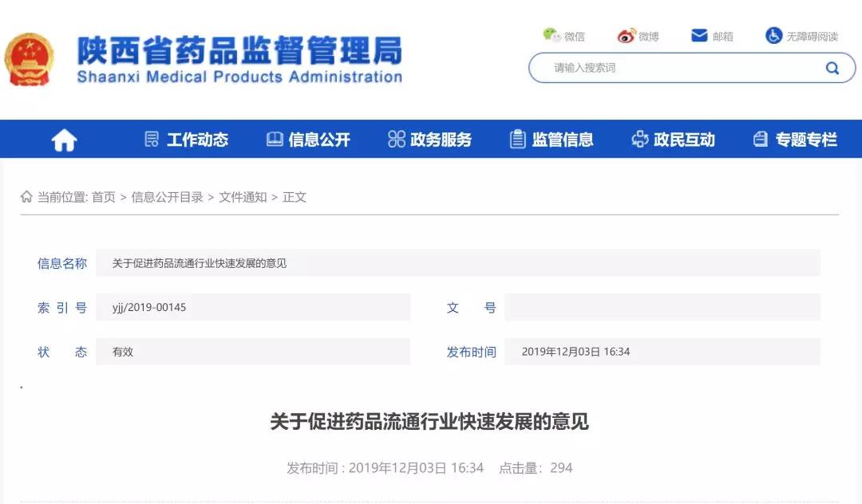The width and height of the screenshot is (862, 504).
Task: Select the 政务服务 navigation item
Action: point(429,140)
